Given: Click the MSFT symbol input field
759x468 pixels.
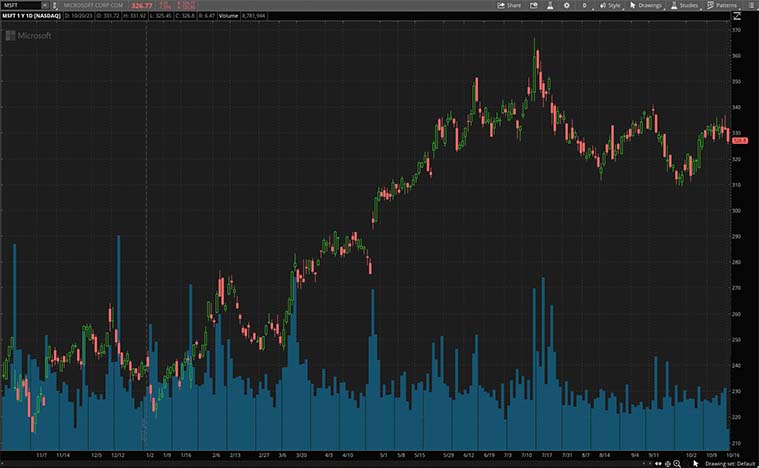Looking at the screenshot, I should 20,5.
